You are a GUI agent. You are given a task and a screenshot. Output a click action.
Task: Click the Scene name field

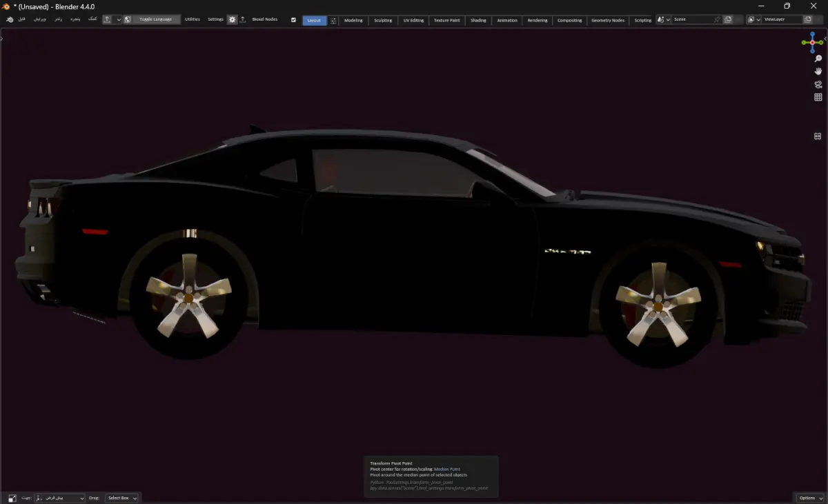coord(692,19)
